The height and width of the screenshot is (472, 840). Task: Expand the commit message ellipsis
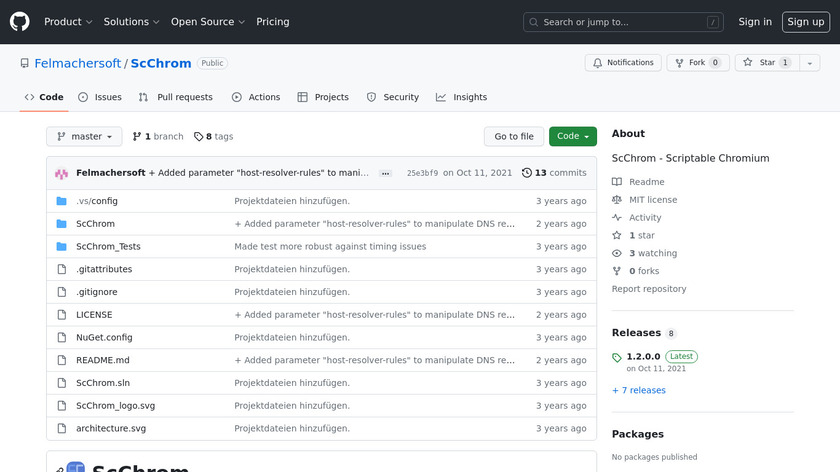click(x=385, y=173)
